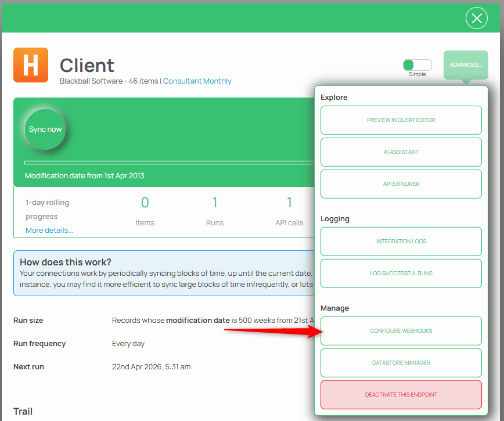
Task: Toggle the Simple mode switch
Action: coord(417,65)
